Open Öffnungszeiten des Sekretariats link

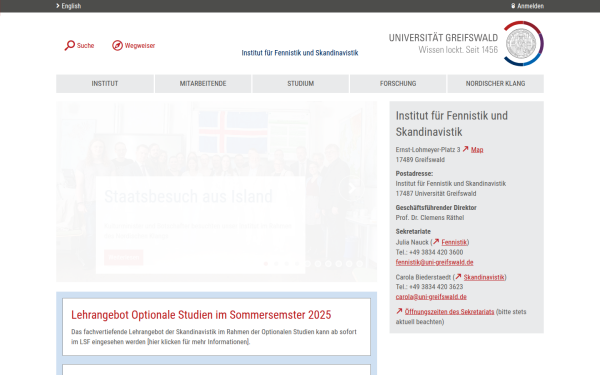[449, 311]
